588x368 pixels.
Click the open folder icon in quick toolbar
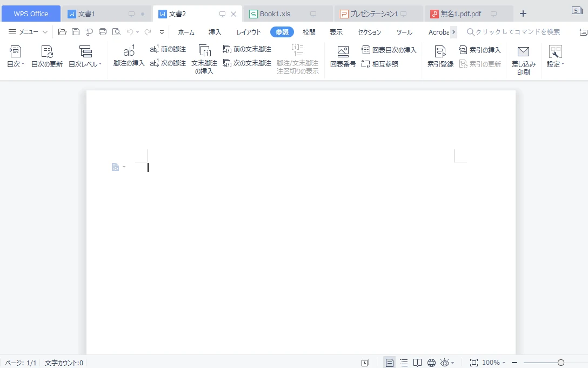62,32
